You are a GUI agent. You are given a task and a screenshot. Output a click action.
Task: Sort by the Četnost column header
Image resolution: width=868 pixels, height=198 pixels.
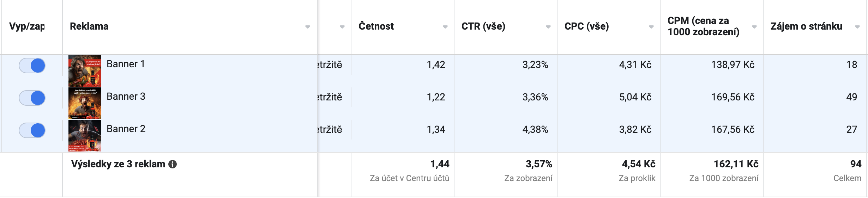pos(376,26)
